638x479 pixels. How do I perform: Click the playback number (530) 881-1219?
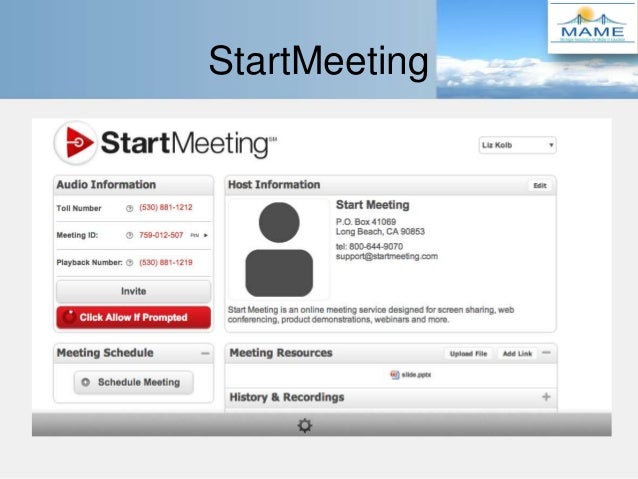(166, 262)
